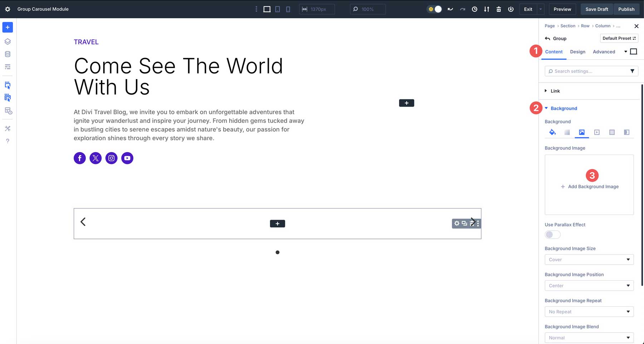Select the phone preview icon
Screen dimensions: 644x344
(x=288, y=9)
